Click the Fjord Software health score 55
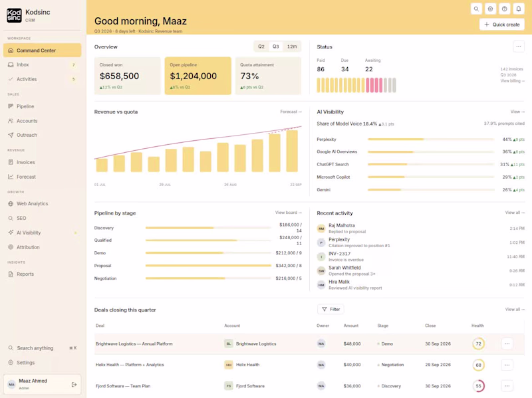 point(478,386)
